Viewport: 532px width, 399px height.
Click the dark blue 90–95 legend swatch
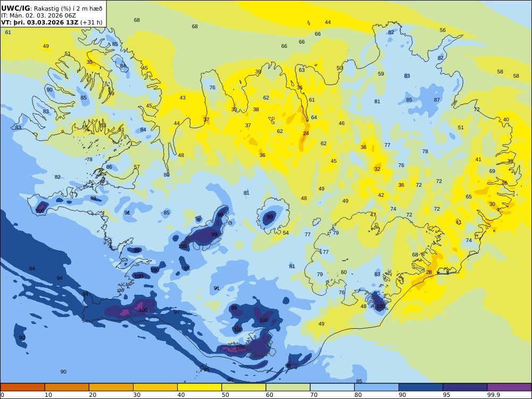421,387
